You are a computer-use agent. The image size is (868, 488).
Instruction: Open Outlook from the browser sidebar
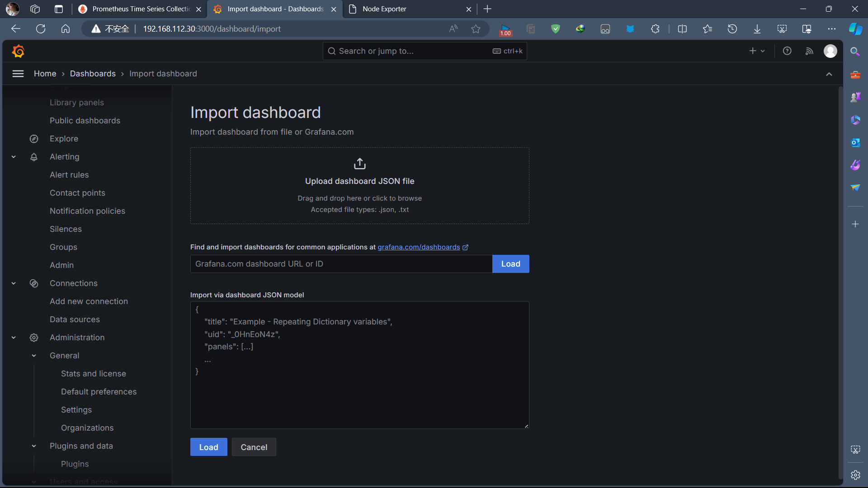pyautogui.click(x=855, y=142)
